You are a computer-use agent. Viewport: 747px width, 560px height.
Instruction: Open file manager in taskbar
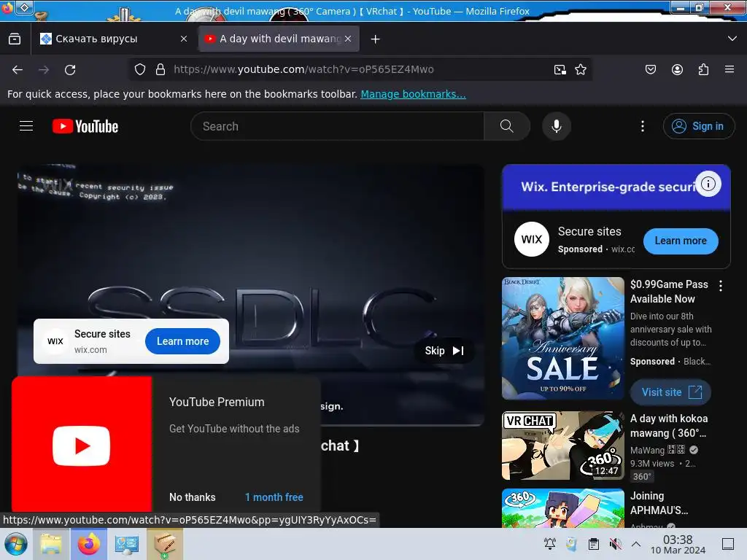51,544
